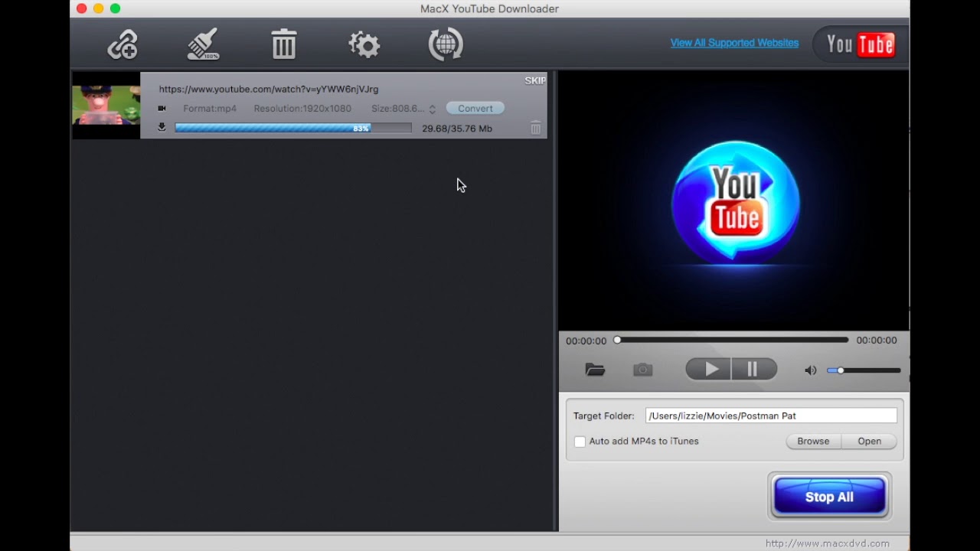The image size is (980, 551).
Task: Click the player seek bar track
Action: tap(732, 340)
